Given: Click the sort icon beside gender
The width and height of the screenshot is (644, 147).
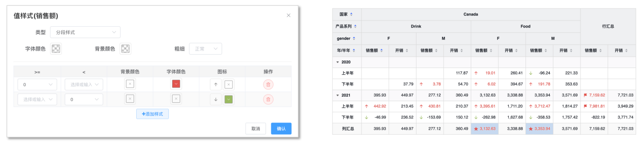Looking at the screenshot, I should pos(354,39).
